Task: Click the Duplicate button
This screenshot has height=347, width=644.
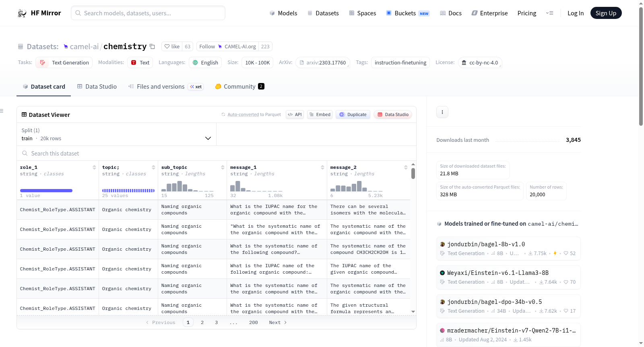Action: click(x=353, y=114)
